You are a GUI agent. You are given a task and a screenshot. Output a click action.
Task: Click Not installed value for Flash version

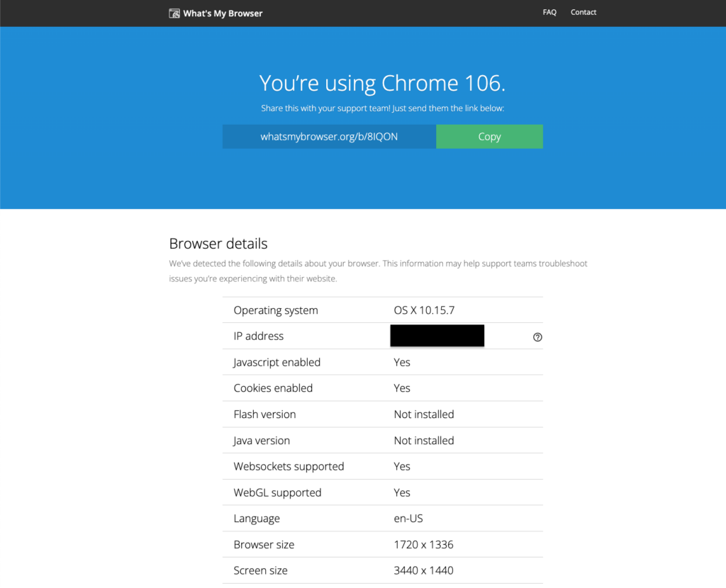click(x=424, y=414)
